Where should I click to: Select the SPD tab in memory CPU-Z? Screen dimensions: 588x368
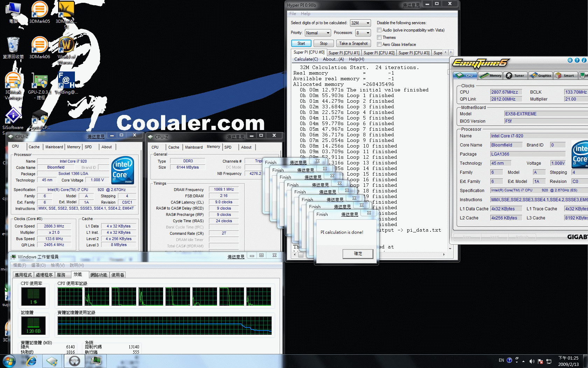[228, 147]
